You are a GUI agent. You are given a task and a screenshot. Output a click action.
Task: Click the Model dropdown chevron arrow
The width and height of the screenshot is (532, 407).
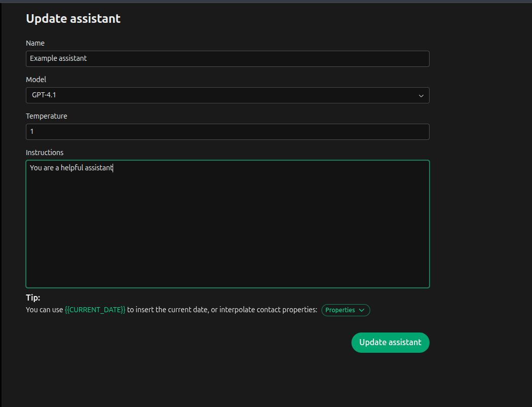pyautogui.click(x=420, y=95)
